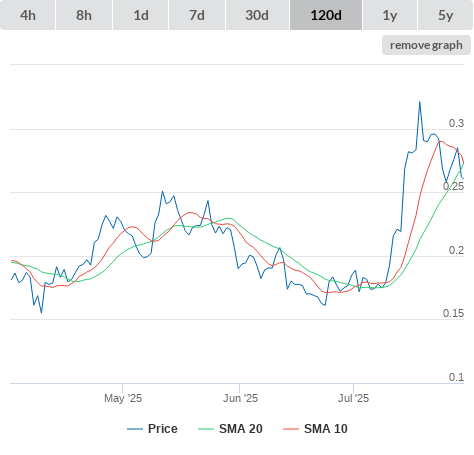Click the green SMA 20 legend swatch
Image resolution: width=474 pixels, height=455 pixels.
tap(206, 429)
